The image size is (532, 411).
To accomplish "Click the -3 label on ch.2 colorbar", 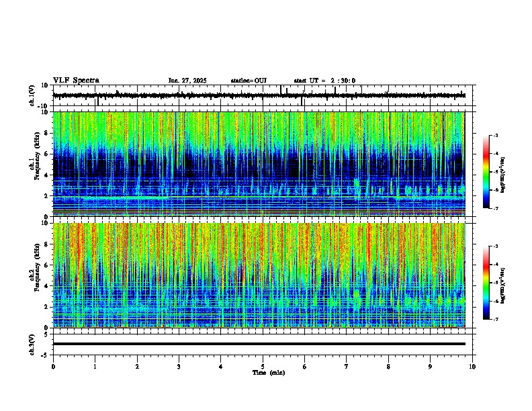I will (495, 246).
